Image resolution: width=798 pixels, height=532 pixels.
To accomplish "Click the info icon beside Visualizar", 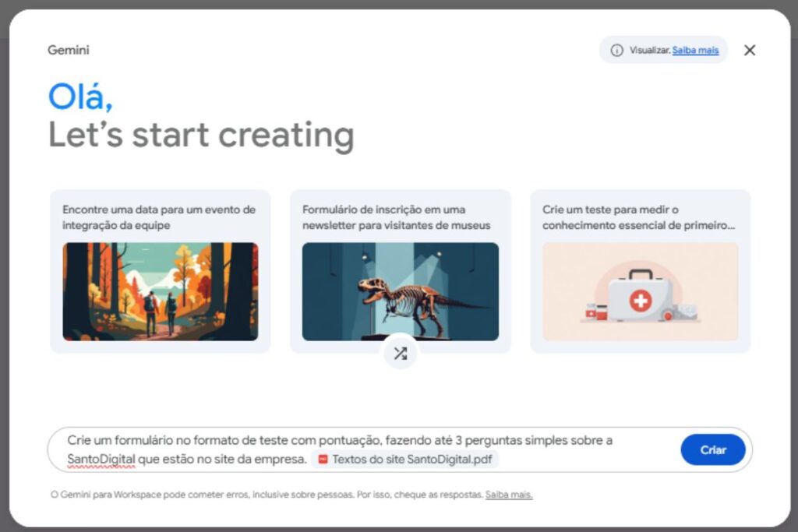I will 616,50.
